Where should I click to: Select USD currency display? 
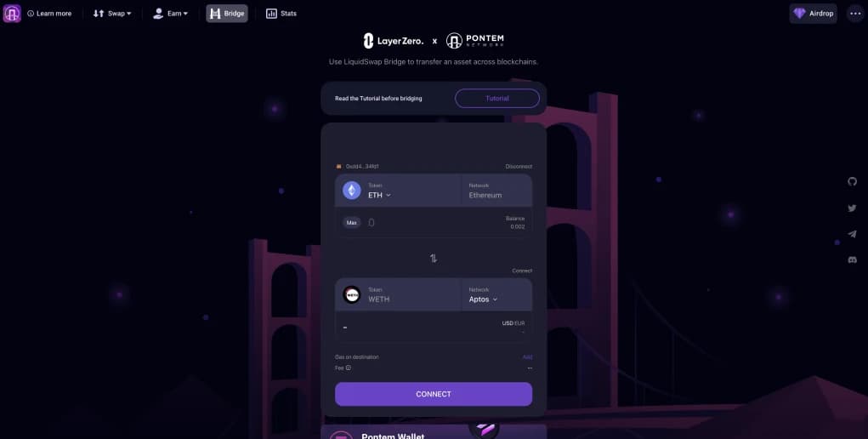click(x=507, y=323)
